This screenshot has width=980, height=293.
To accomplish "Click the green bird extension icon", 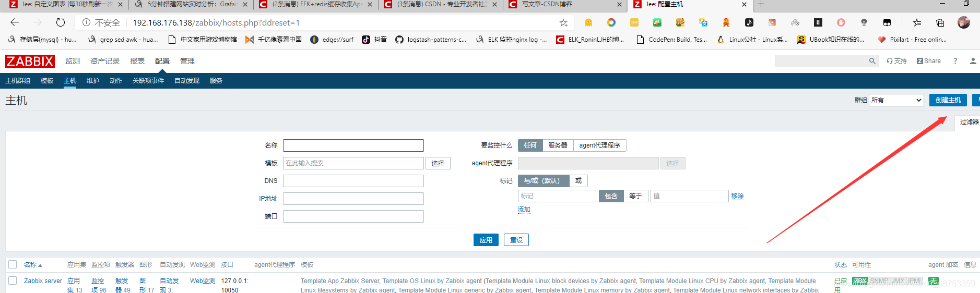I will (x=657, y=22).
